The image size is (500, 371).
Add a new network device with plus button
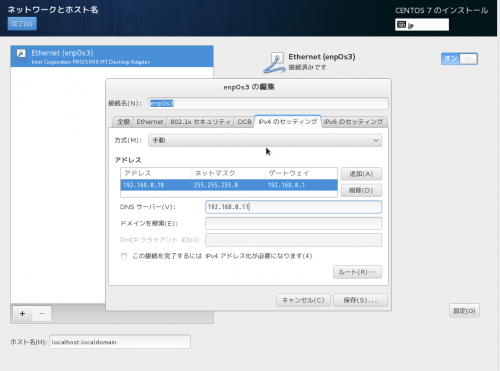[22, 314]
